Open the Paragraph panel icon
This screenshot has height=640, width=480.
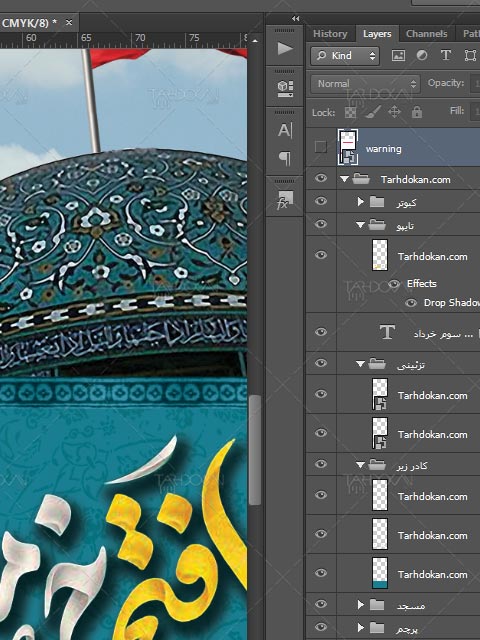285,158
